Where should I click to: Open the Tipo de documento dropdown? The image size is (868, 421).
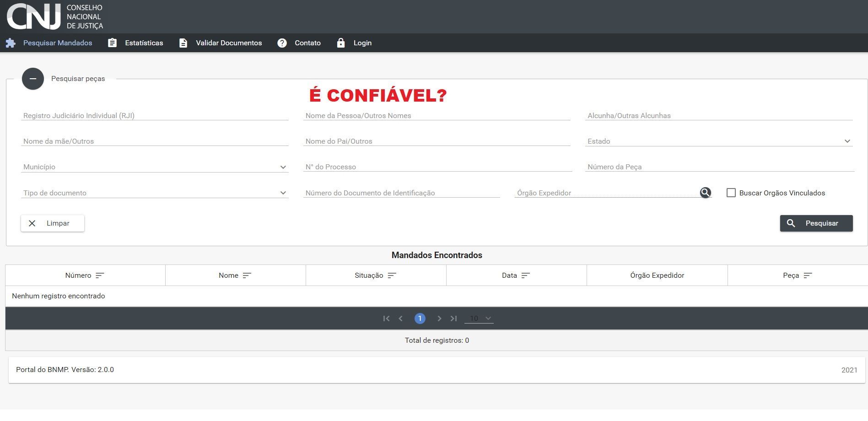click(155, 193)
